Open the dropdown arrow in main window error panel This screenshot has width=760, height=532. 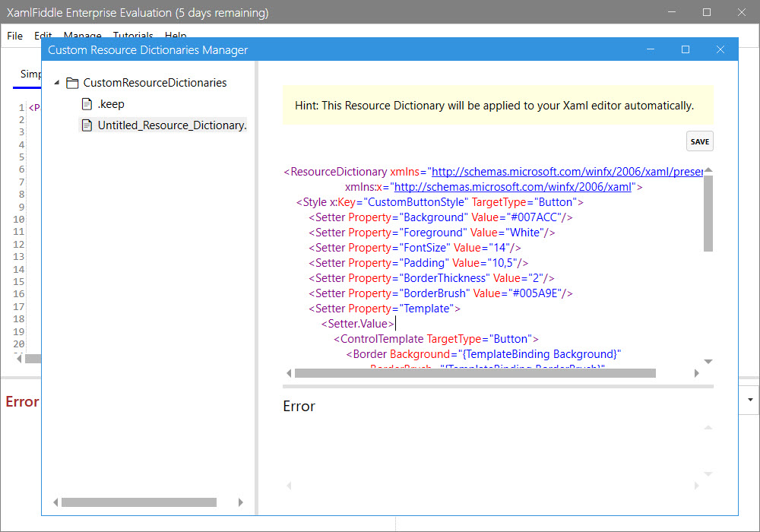coord(750,401)
